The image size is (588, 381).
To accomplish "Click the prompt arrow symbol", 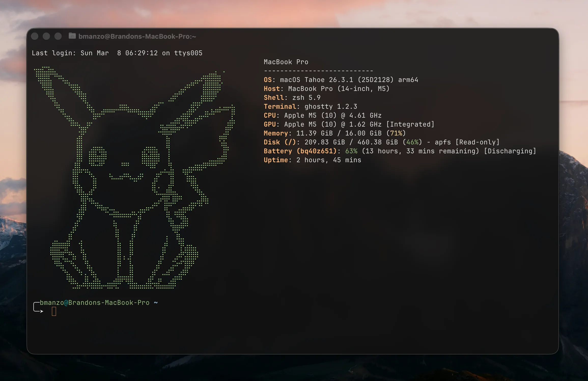I will tap(41, 311).
